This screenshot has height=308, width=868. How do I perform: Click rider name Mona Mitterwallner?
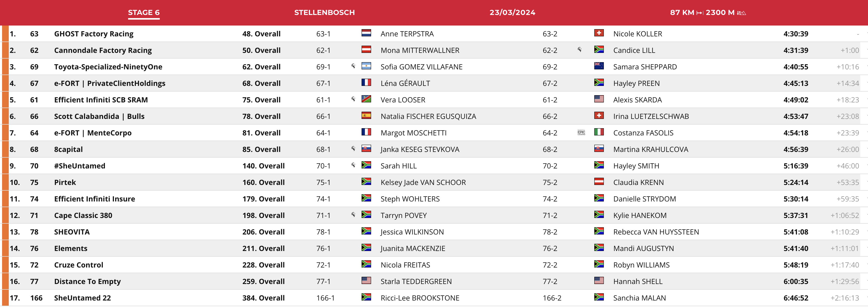(420, 50)
